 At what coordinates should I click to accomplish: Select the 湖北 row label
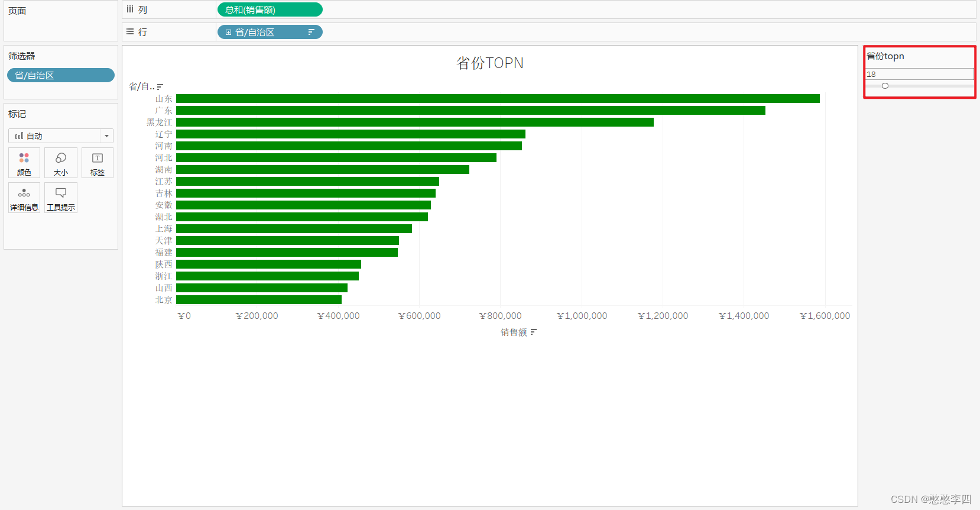coord(164,217)
